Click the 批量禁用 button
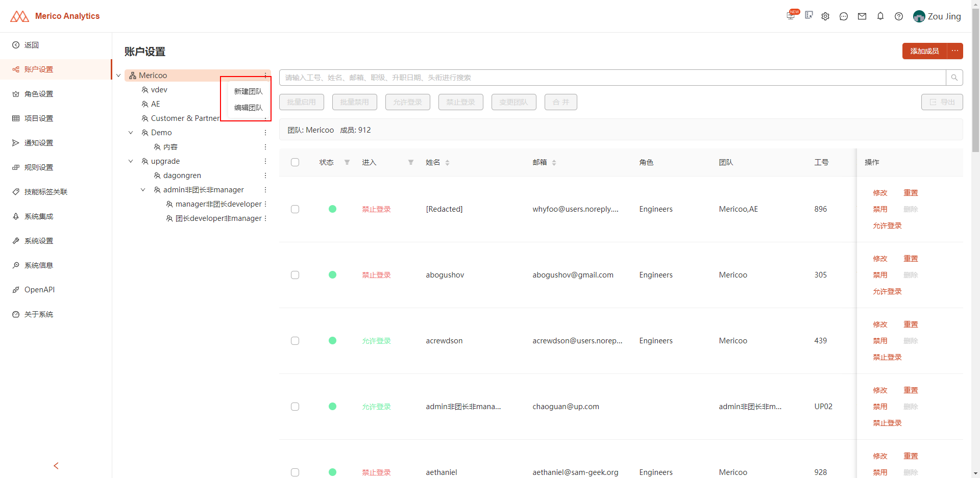Screen dimensions: 980x478 click(355, 102)
